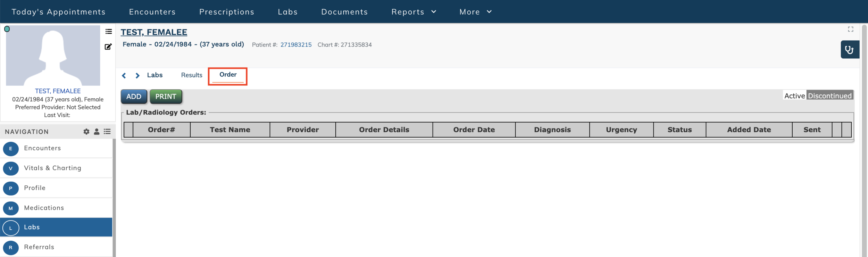868x257 pixels.
Task: Select Profile in navigation sidebar
Action: [56, 188]
